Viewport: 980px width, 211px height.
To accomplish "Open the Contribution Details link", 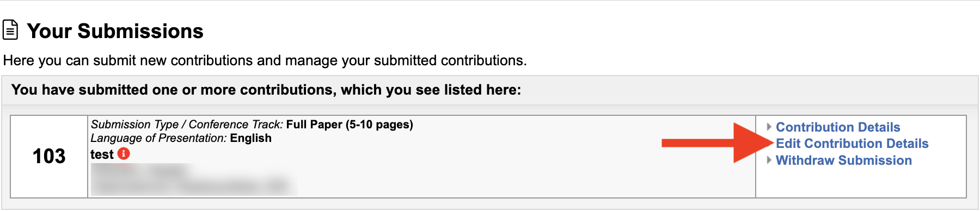I will 838,127.
